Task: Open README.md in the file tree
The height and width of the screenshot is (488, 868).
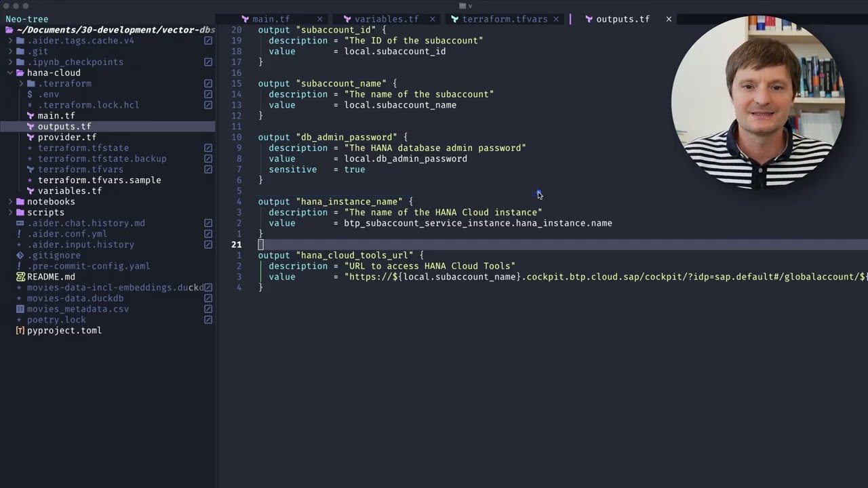Action: point(51,277)
